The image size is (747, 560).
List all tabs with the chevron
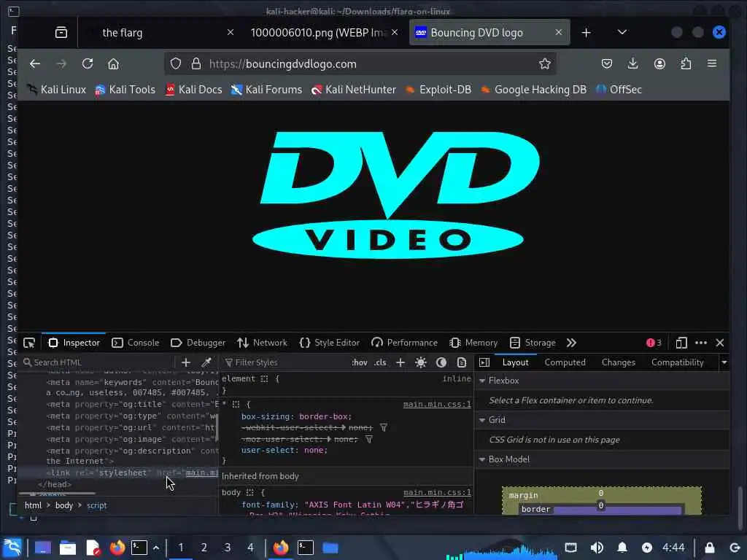click(622, 32)
